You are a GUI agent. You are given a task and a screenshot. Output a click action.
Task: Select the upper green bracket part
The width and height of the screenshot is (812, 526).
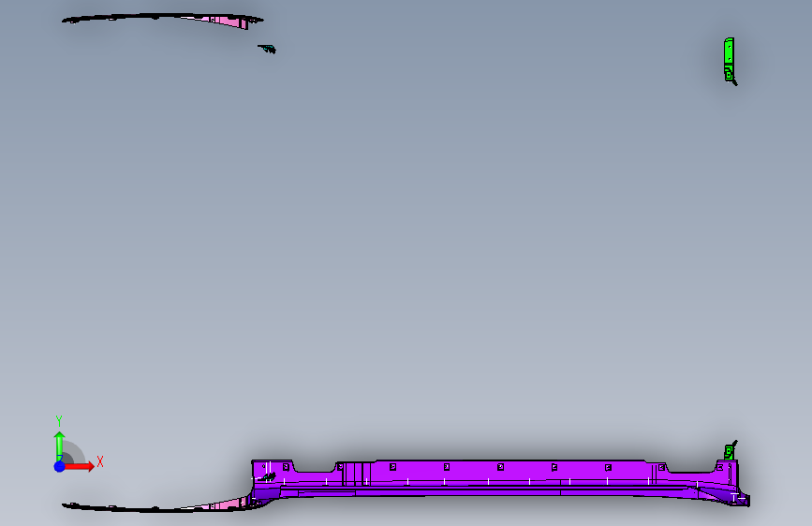click(730, 60)
